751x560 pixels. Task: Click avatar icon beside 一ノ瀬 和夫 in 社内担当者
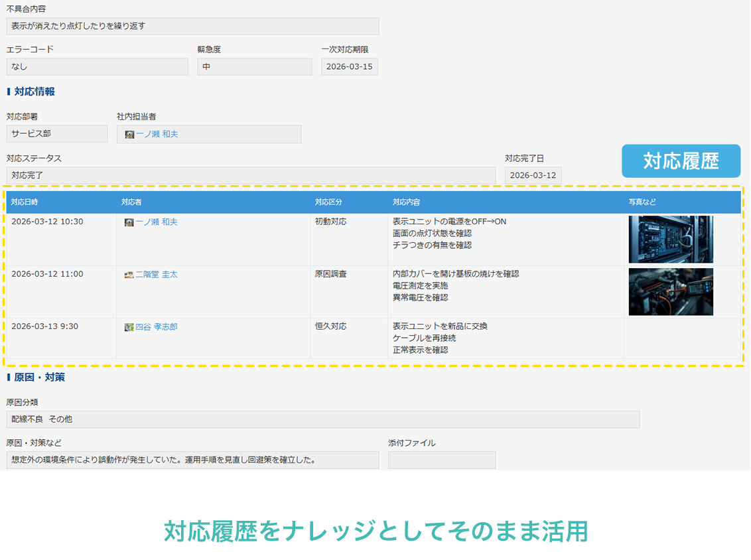click(129, 135)
